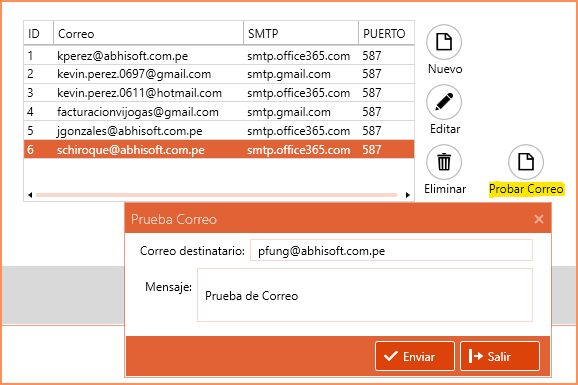
Task: Click port 587 in the selected row 6
Action: (372, 149)
